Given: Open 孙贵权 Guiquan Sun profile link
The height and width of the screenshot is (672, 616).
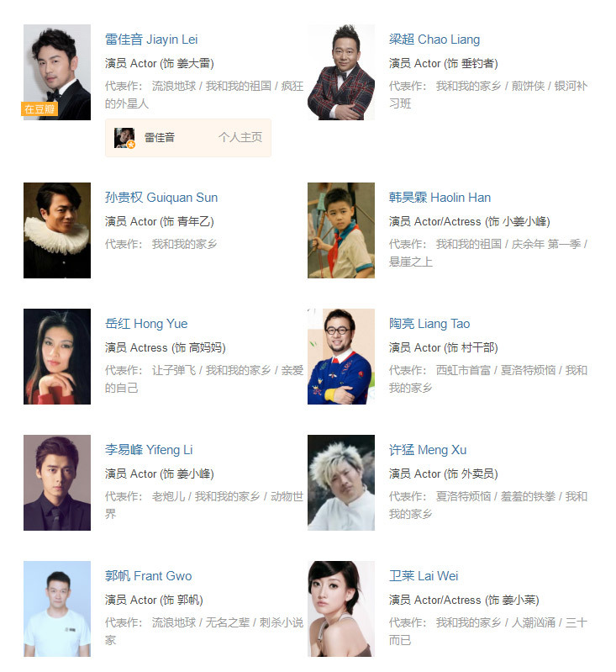Looking at the screenshot, I should coord(161,198).
